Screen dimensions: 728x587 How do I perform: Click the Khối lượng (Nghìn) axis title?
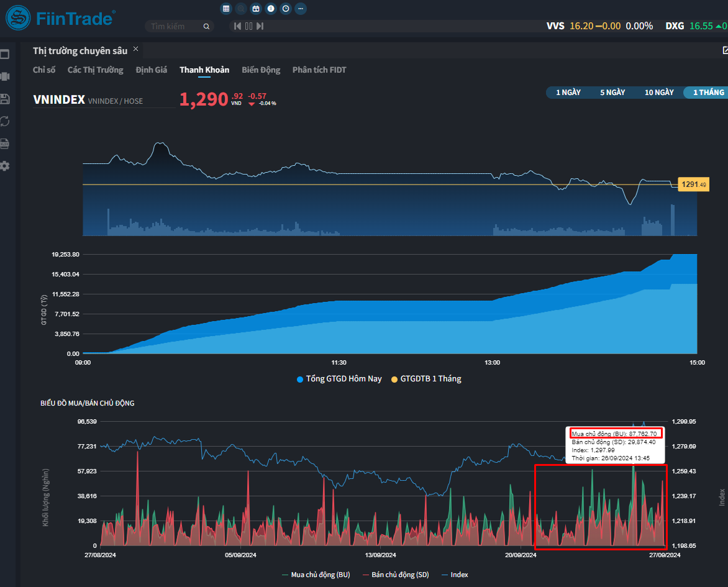tap(45, 498)
